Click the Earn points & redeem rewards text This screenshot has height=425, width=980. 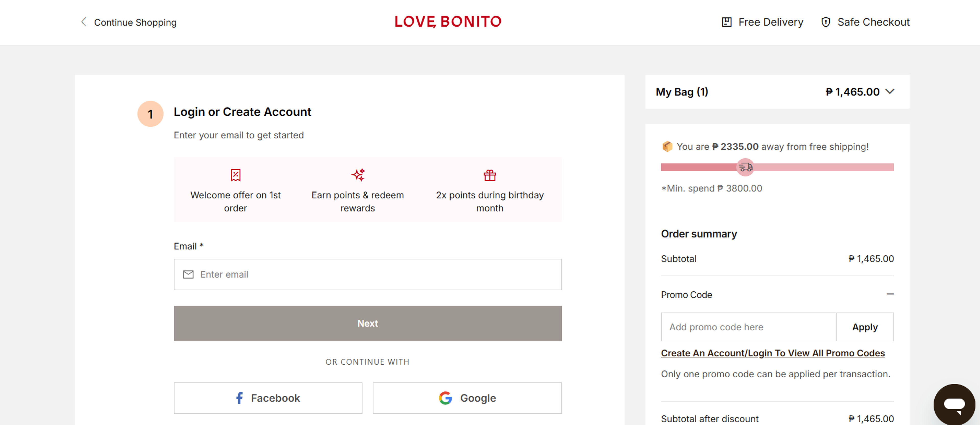pyautogui.click(x=358, y=201)
